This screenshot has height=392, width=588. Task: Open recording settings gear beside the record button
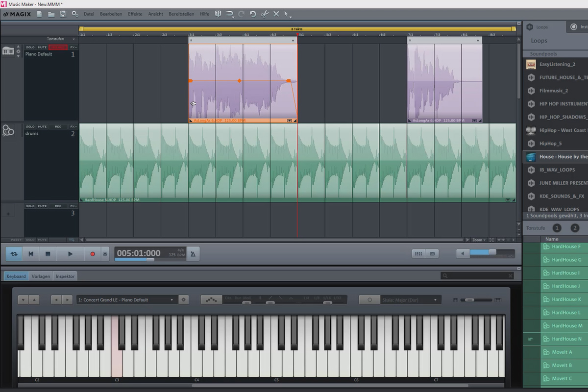pos(105,254)
